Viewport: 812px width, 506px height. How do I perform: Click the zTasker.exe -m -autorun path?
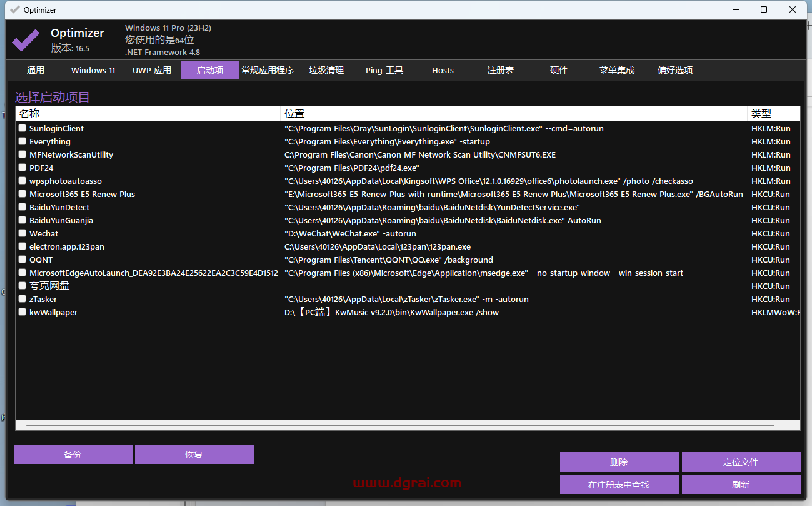coord(406,299)
